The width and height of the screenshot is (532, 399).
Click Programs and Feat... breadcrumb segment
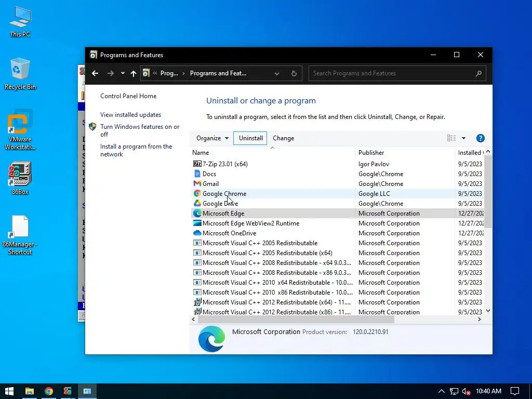[218, 73]
